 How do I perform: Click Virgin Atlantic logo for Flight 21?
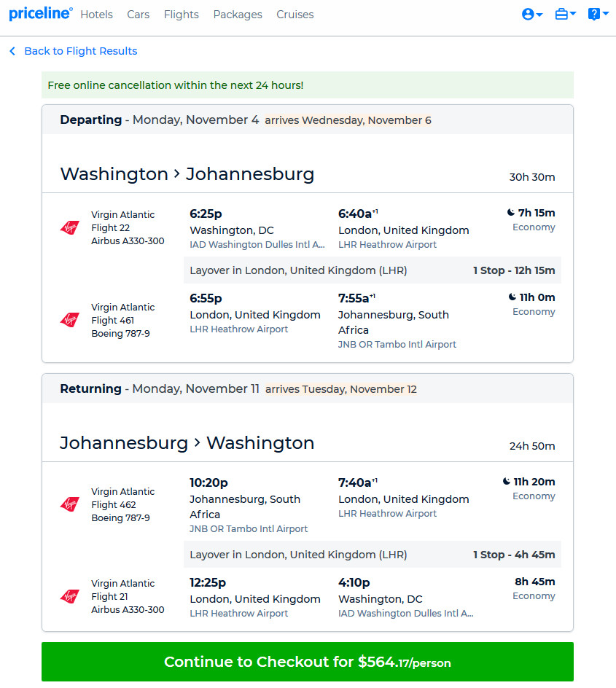[70, 596]
